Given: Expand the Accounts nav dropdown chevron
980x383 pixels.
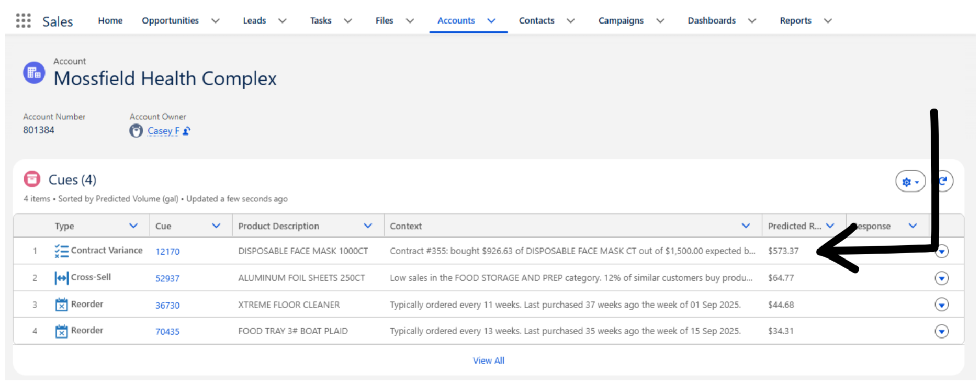Looking at the screenshot, I should click(x=491, y=21).
